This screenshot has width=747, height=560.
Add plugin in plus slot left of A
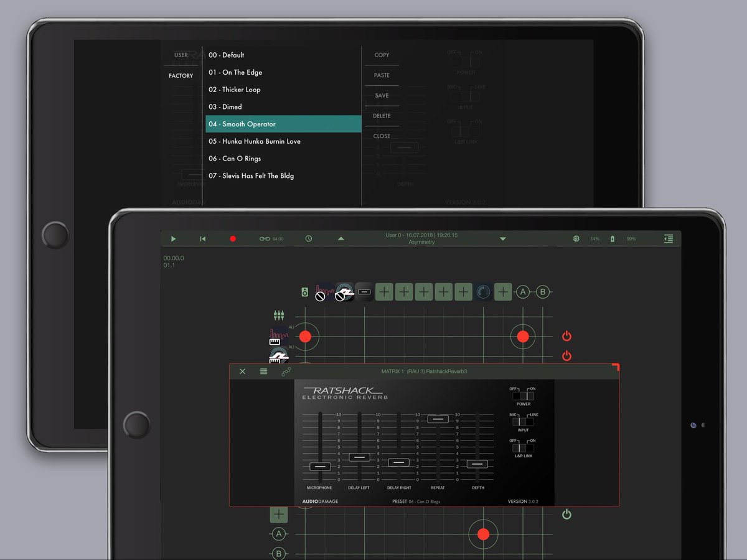tap(503, 292)
